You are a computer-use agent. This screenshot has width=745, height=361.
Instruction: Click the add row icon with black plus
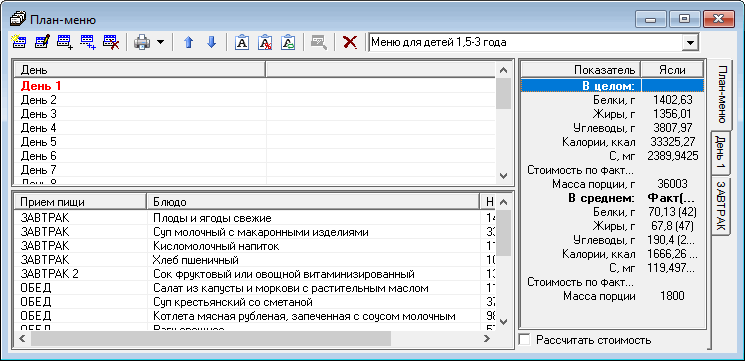click(65, 43)
